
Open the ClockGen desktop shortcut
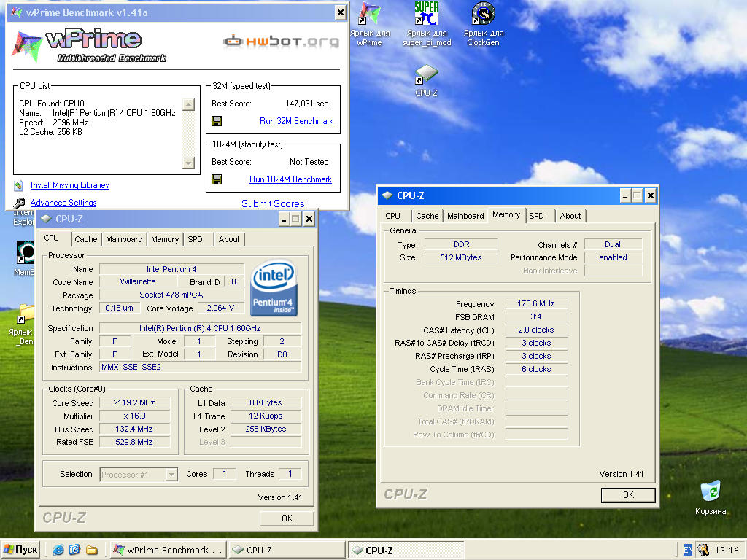click(483, 13)
